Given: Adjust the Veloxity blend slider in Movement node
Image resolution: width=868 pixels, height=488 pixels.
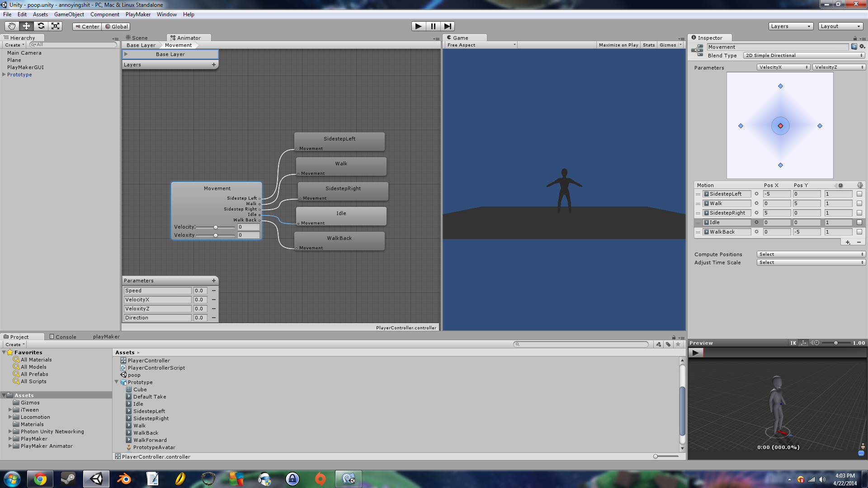Looking at the screenshot, I should click(216, 235).
